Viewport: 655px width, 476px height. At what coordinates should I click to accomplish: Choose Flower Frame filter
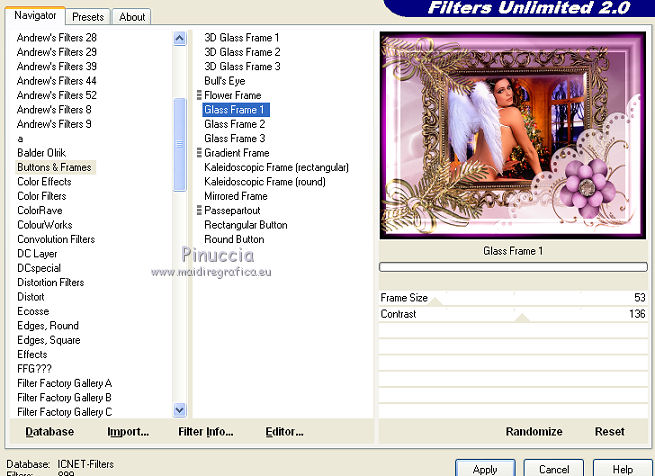[x=233, y=95]
